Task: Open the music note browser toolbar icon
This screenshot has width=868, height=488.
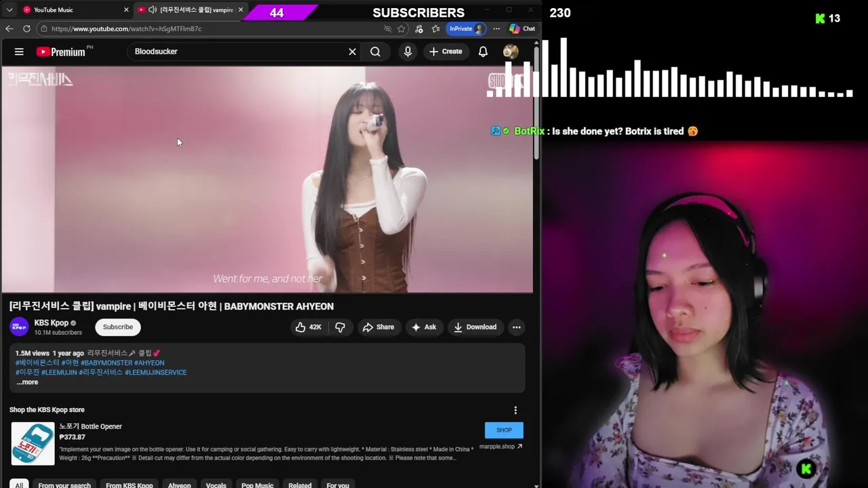Action: coord(418,28)
